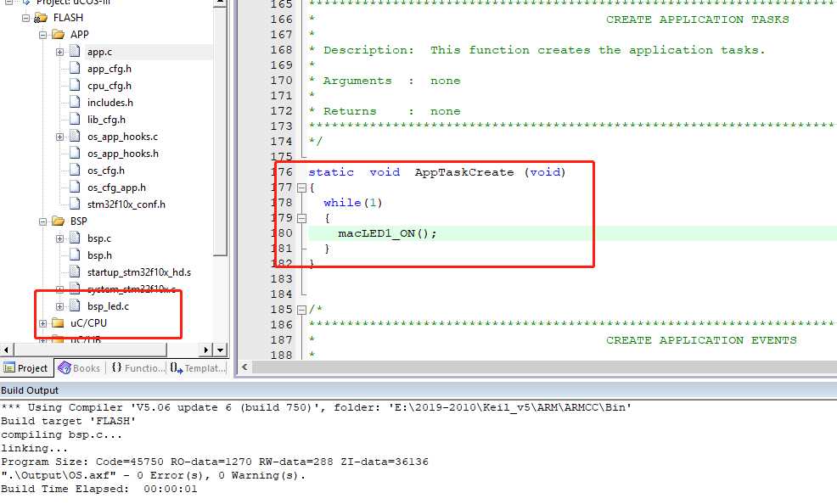Select bsp.h file
Screen dimensions: 837x504
100,255
